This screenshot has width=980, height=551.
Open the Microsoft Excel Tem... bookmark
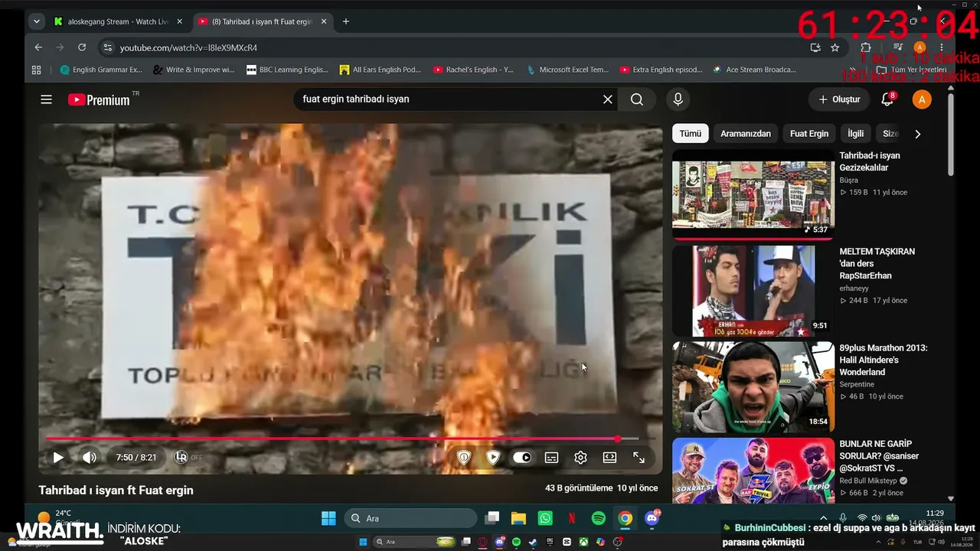[567, 70]
